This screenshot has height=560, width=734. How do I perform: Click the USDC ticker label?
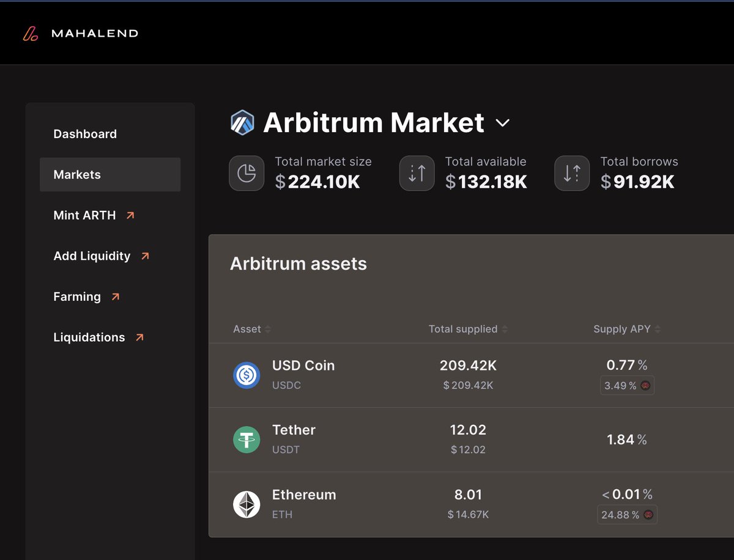(x=286, y=386)
